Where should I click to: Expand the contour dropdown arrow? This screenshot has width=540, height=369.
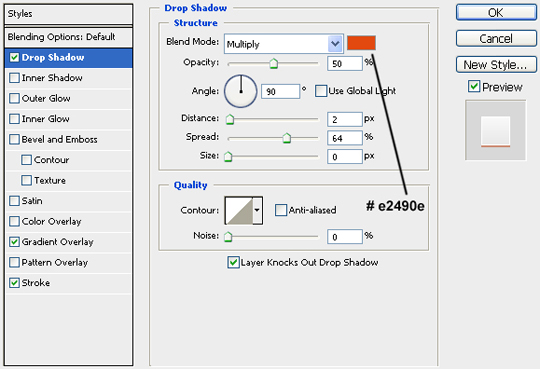257,211
